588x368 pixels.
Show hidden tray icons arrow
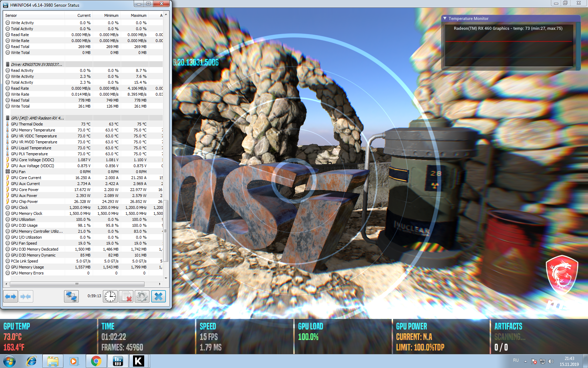(x=525, y=361)
